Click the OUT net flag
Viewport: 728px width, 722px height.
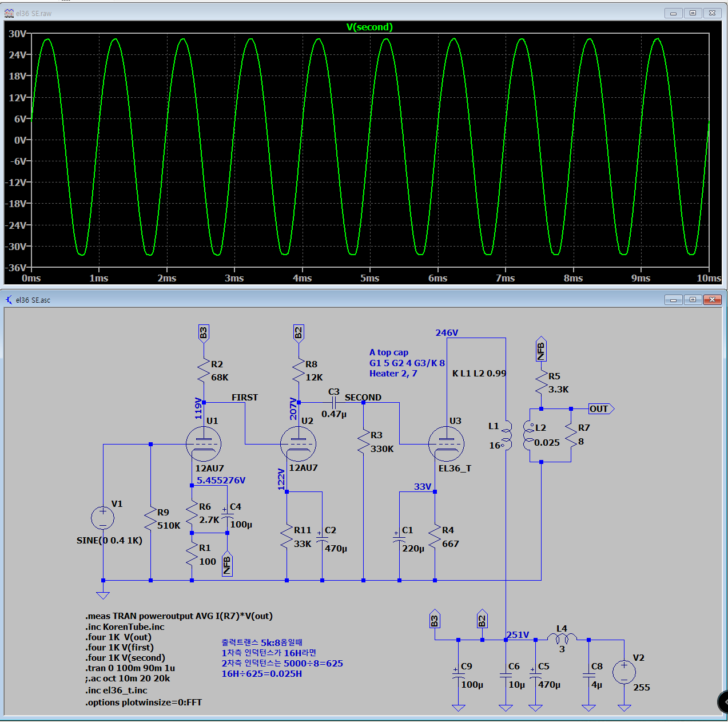[x=602, y=408]
